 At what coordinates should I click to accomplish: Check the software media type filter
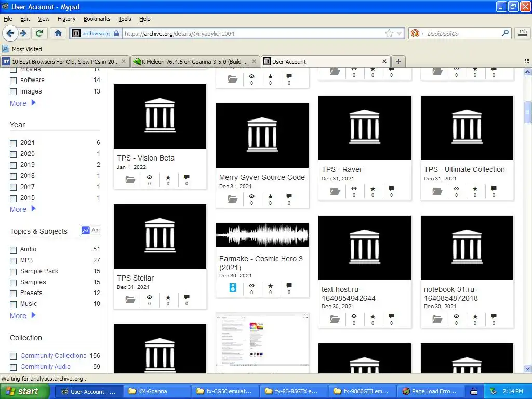13,81
